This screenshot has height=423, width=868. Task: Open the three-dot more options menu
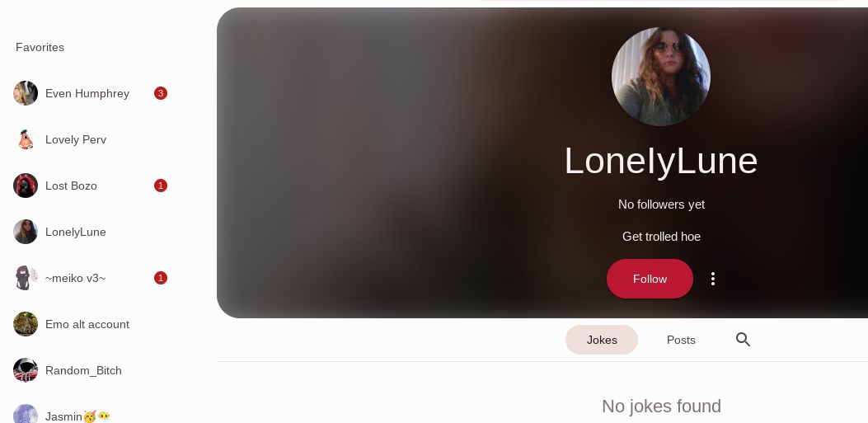tap(712, 279)
